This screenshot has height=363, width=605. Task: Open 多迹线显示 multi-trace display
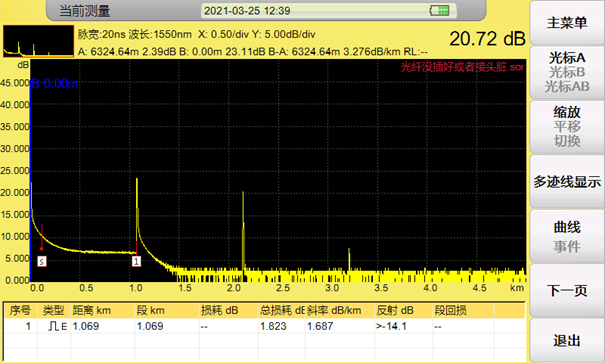pyautogui.click(x=567, y=182)
